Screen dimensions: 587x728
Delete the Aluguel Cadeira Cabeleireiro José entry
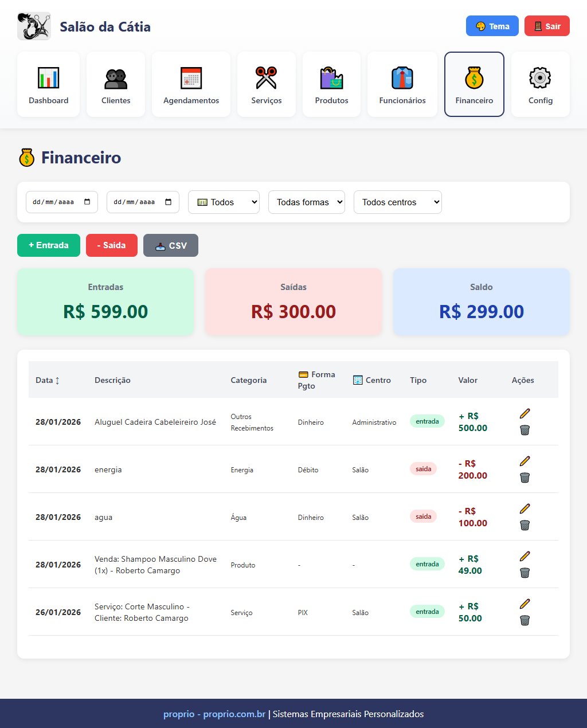pos(525,430)
